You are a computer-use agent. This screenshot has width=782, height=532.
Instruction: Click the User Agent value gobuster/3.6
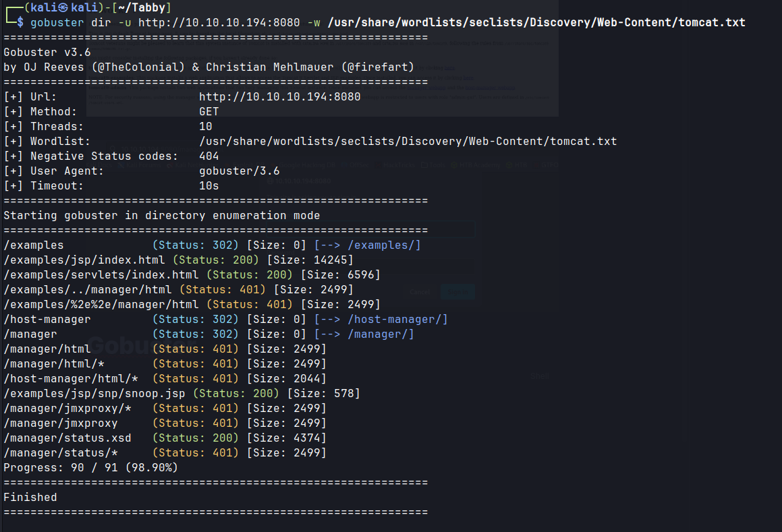click(x=240, y=171)
